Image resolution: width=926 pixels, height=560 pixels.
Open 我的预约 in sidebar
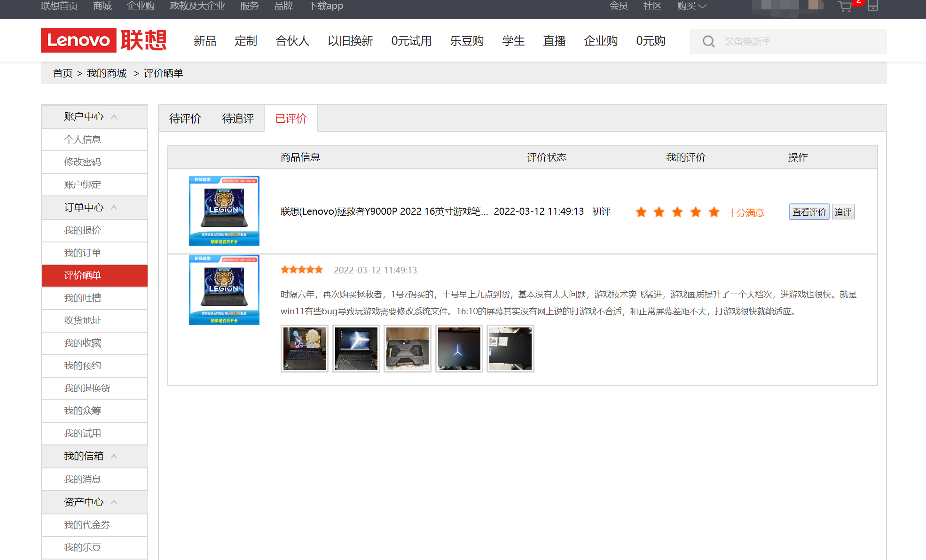(x=94, y=366)
